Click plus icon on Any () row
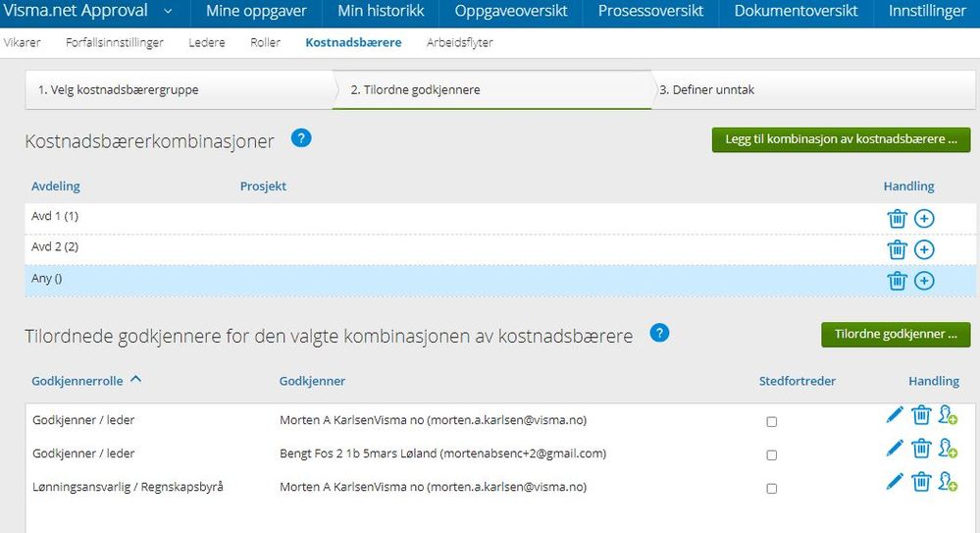Image resolution: width=980 pixels, height=533 pixels. point(924,281)
